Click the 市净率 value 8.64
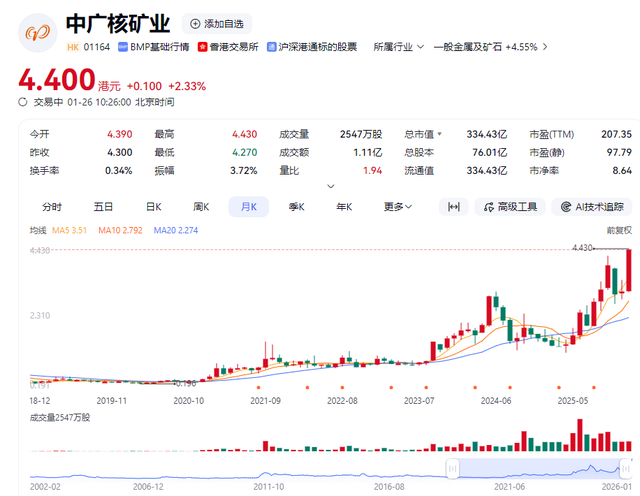The height and width of the screenshot is (496, 640). [622, 170]
